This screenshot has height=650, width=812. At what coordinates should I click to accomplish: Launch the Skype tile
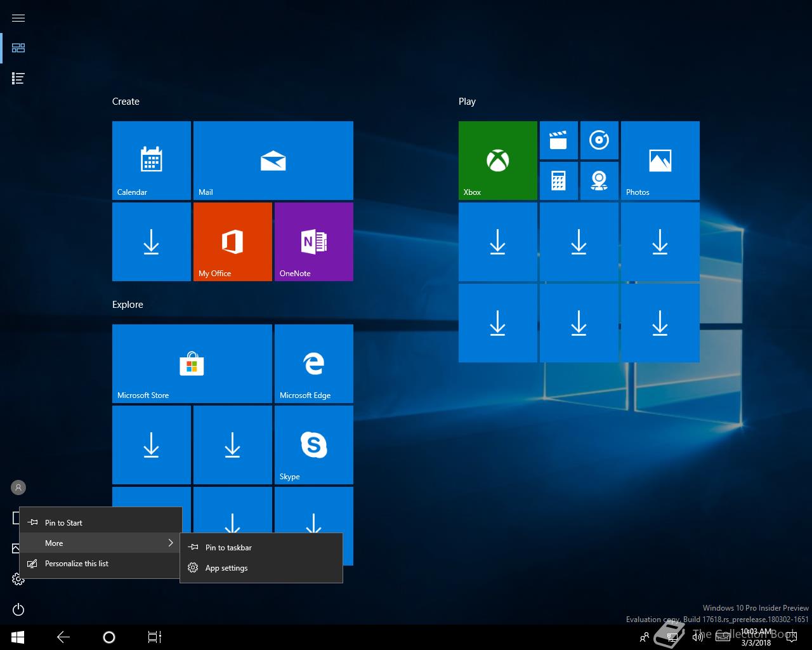click(314, 445)
